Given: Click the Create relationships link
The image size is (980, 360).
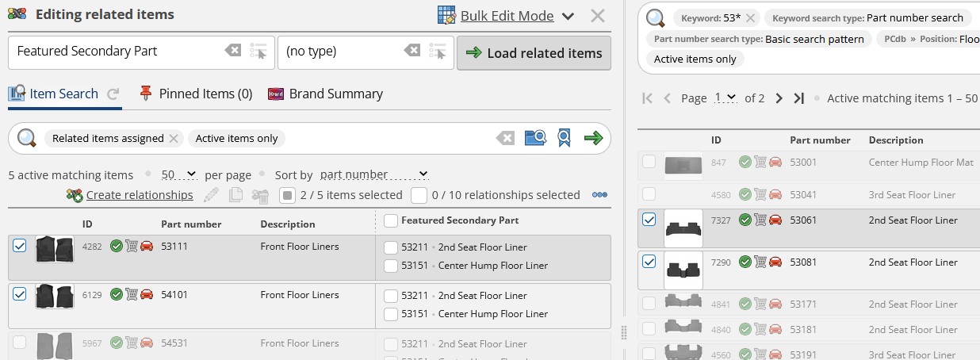Looking at the screenshot, I should 139,195.
